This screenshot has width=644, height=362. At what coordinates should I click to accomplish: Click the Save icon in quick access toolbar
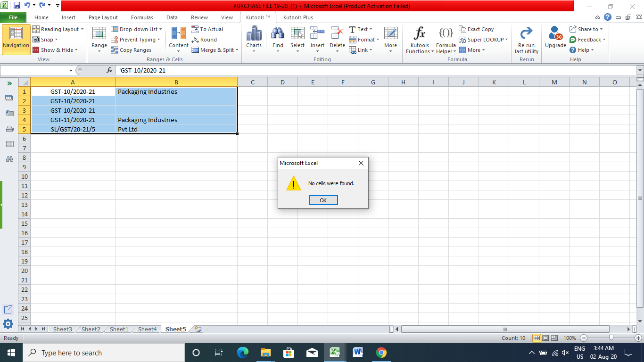pyautogui.click(x=17, y=6)
